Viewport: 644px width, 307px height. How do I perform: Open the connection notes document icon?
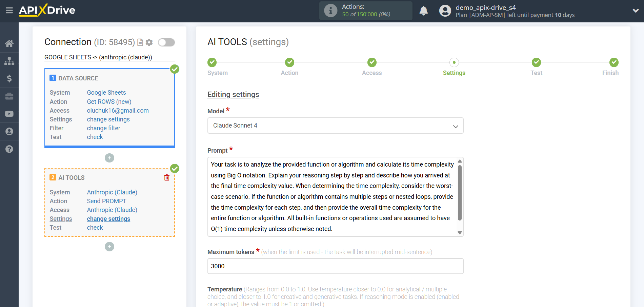point(140,42)
